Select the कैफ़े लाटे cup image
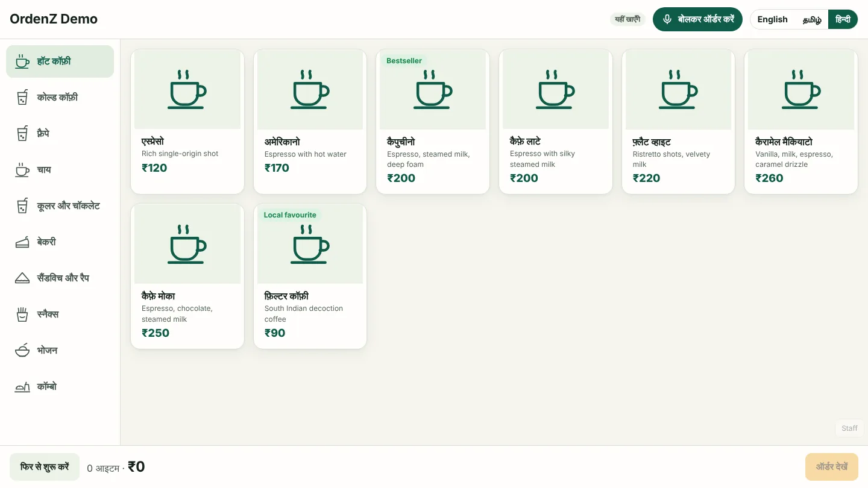Image resolution: width=868 pixels, height=488 pixels. point(556,90)
